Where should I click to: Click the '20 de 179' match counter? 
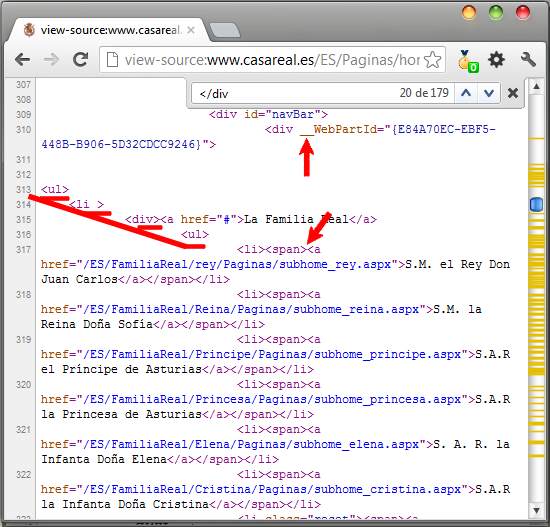coord(424,93)
